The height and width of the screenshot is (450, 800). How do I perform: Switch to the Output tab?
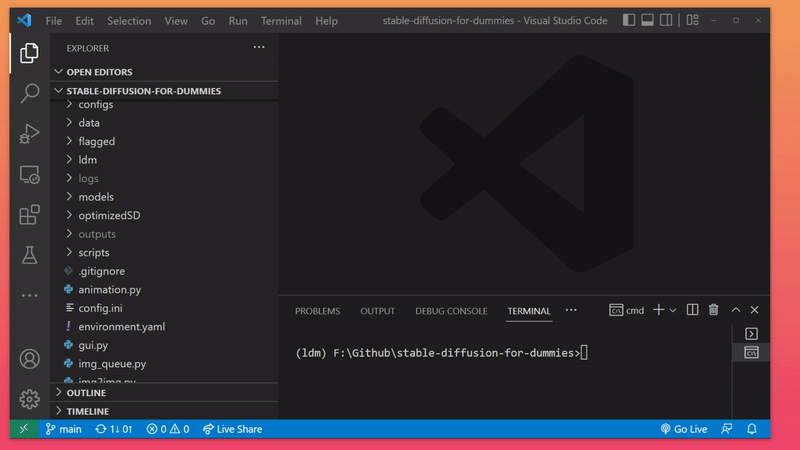point(378,311)
